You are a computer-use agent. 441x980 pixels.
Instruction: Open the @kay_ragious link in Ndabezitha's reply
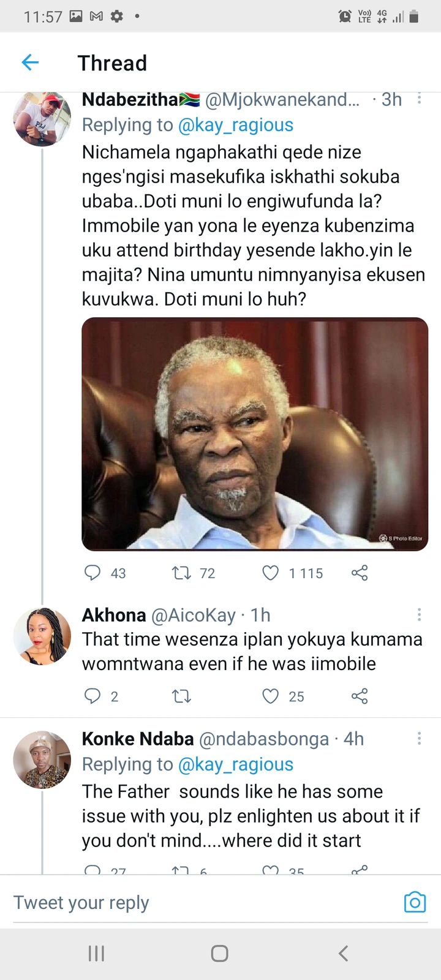tap(236, 125)
